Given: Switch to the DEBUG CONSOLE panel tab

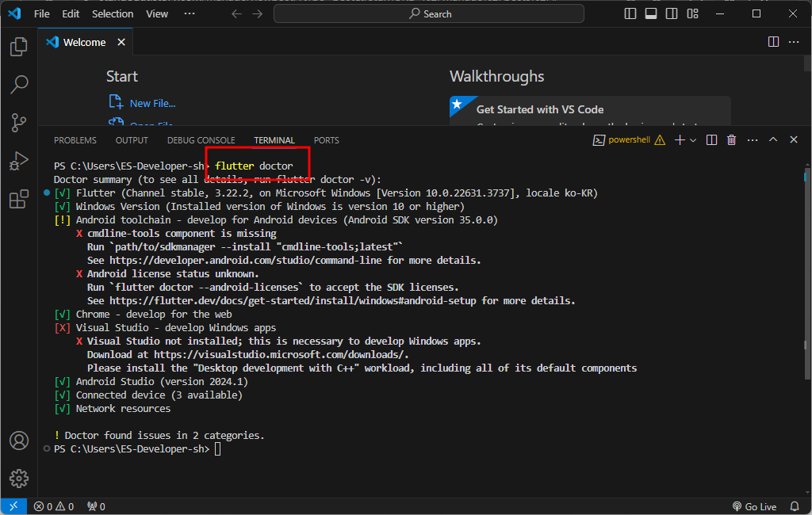Looking at the screenshot, I should pos(201,140).
